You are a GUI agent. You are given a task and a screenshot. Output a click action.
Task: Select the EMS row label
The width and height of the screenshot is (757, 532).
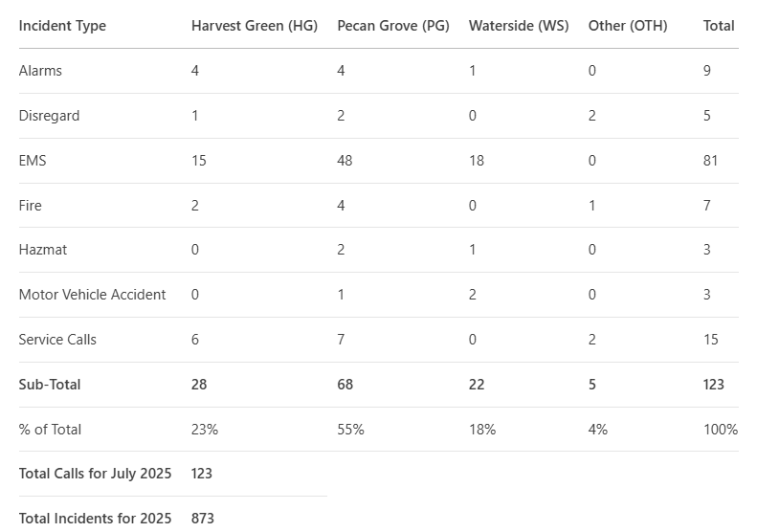pos(33,161)
